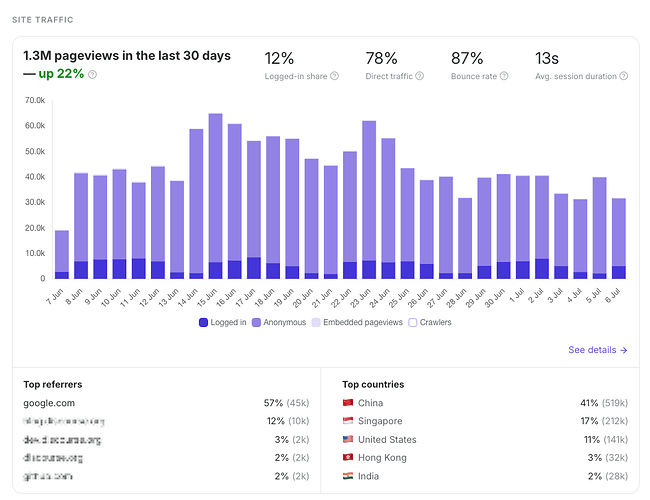The height and width of the screenshot is (500, 650).
Task: Click the Hong Kong flag icon
Action: 348,457
